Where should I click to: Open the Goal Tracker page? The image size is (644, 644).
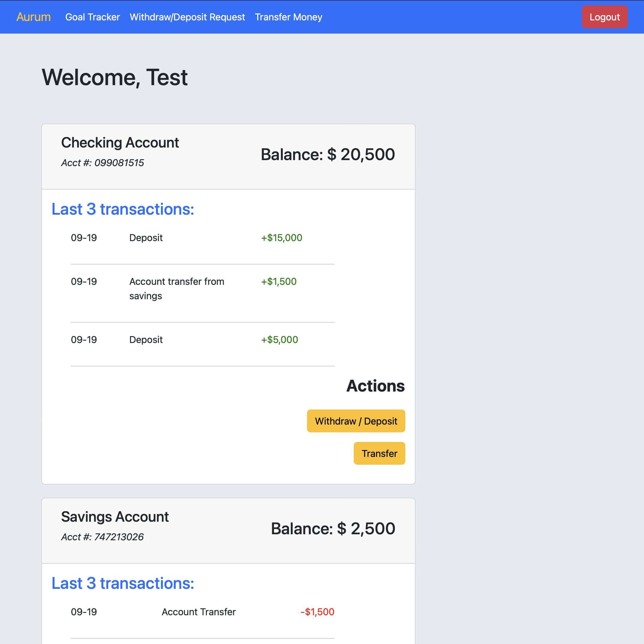[93, 17]
